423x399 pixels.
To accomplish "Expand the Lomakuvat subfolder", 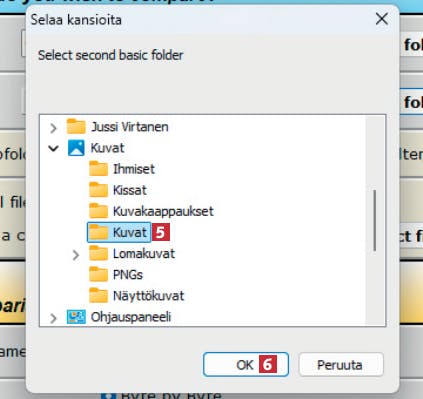I will (76, 255).
